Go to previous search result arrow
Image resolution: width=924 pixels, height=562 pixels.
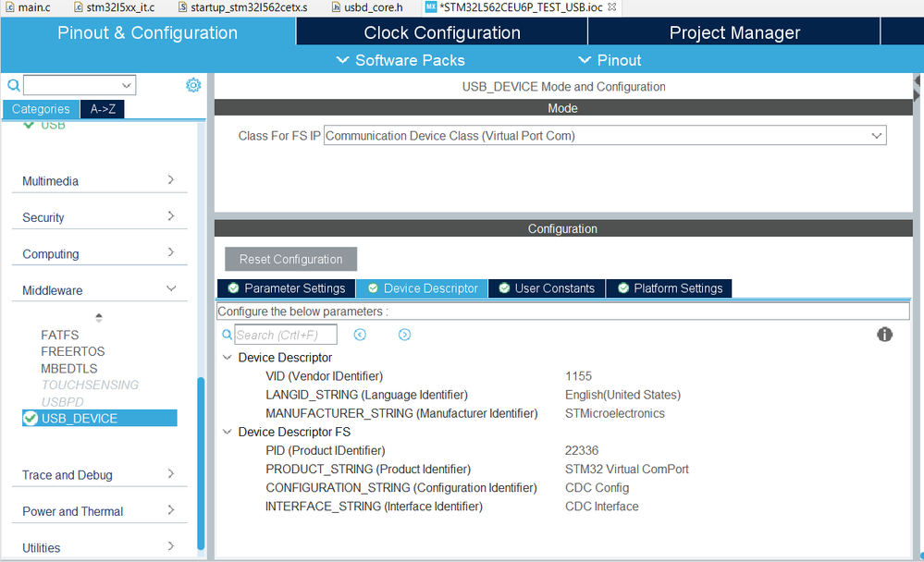coord(360,335)
